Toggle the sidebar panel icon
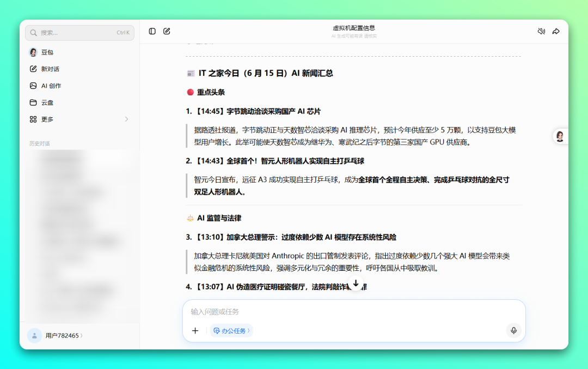The width and height of the screenshot is (588, 369). point(152,31)
